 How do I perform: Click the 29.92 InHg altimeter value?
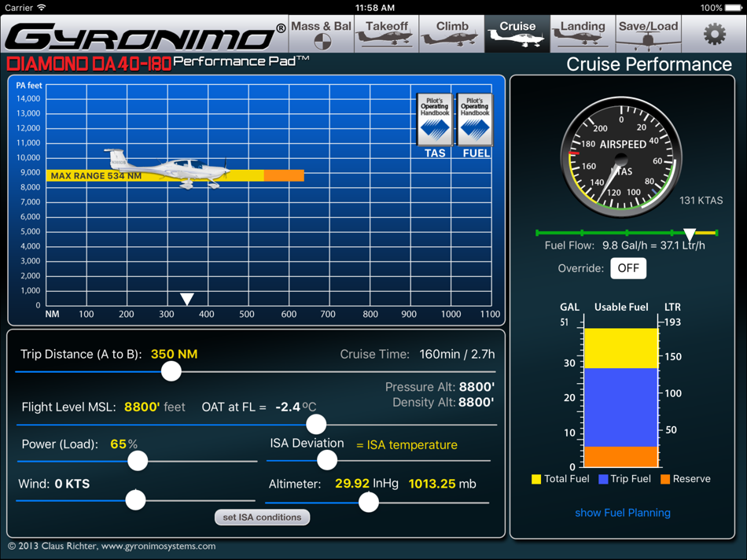(x=366, y=484)
